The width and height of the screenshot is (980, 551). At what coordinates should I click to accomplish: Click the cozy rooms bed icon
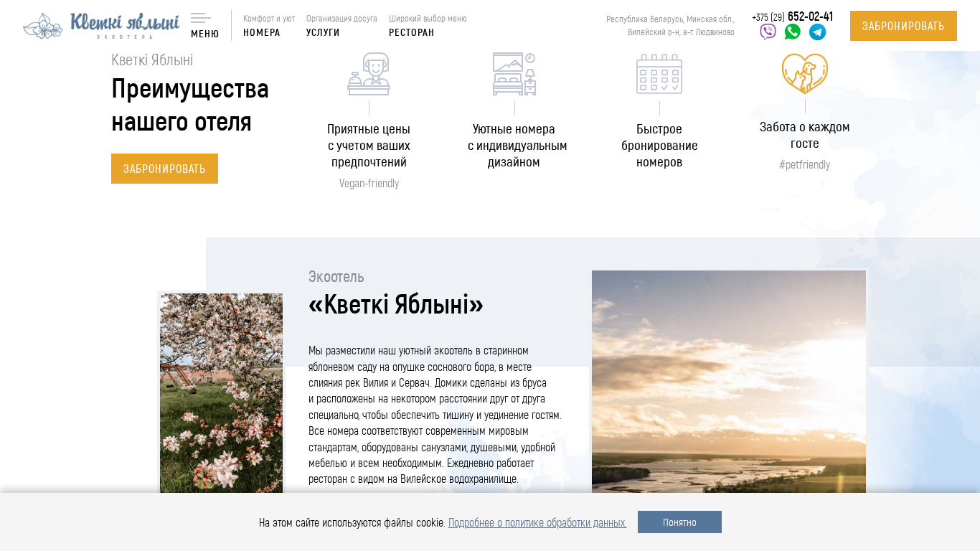coord(514,74)
